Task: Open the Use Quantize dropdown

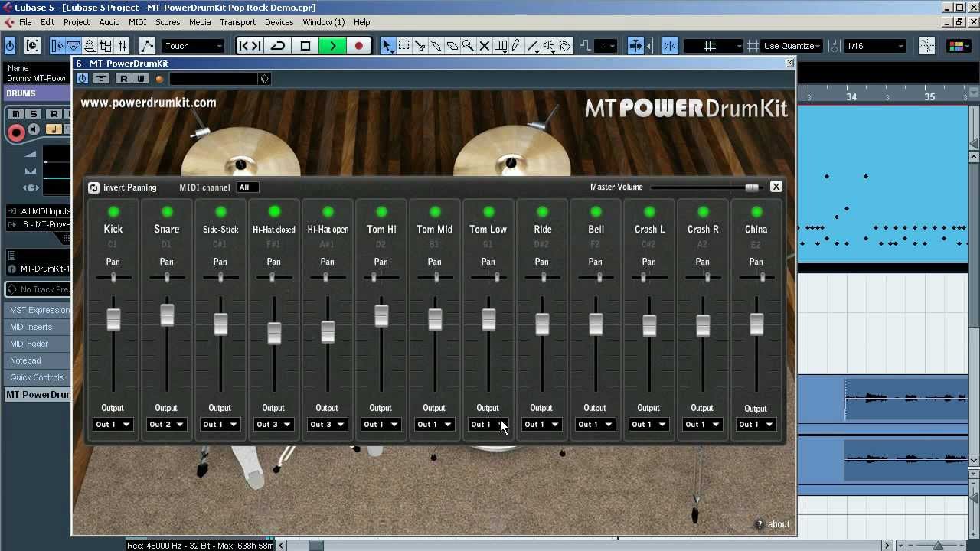Action: click(792, 46)
